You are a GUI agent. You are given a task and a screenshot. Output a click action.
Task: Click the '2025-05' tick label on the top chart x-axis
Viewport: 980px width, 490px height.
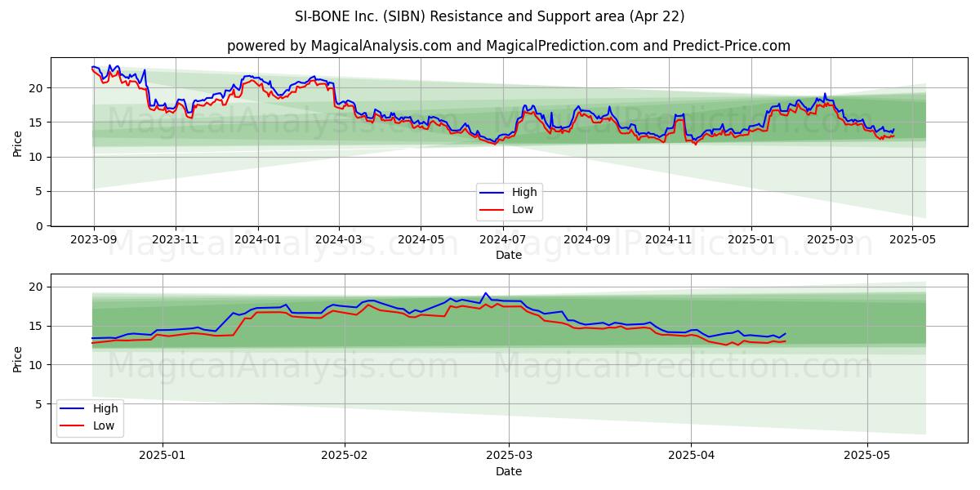(x=913, y=239)
